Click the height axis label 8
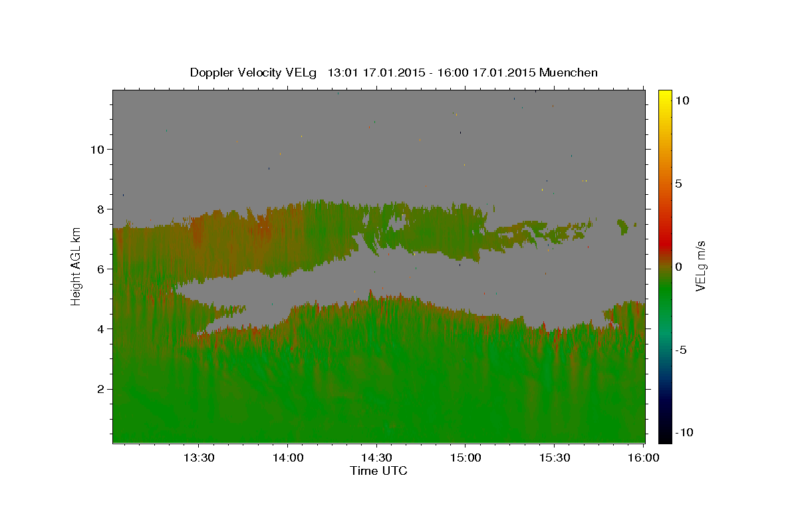The height and width of the screenshot is (532, 798). 101,209
